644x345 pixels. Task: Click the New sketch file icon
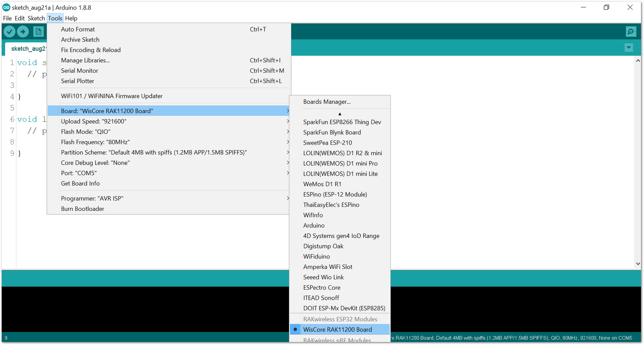tap(39, 32)
